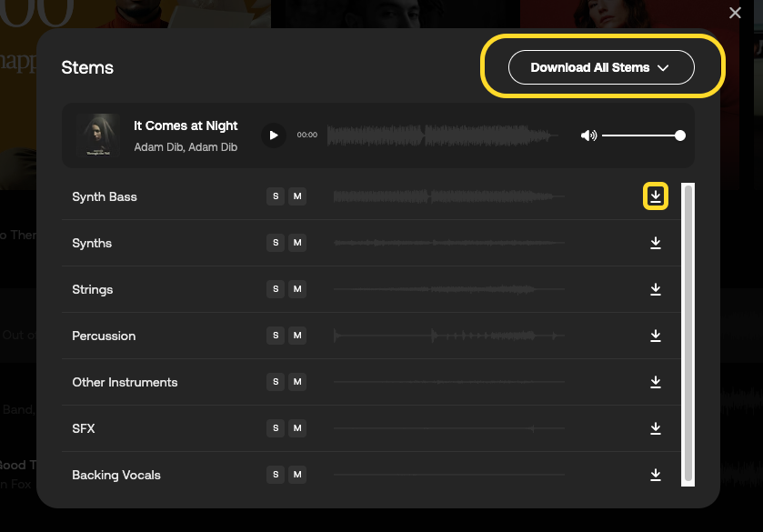Screen dimensions: 763x532
Task: Solo the Synth Bass stem
Action: [x=276, y=196]
